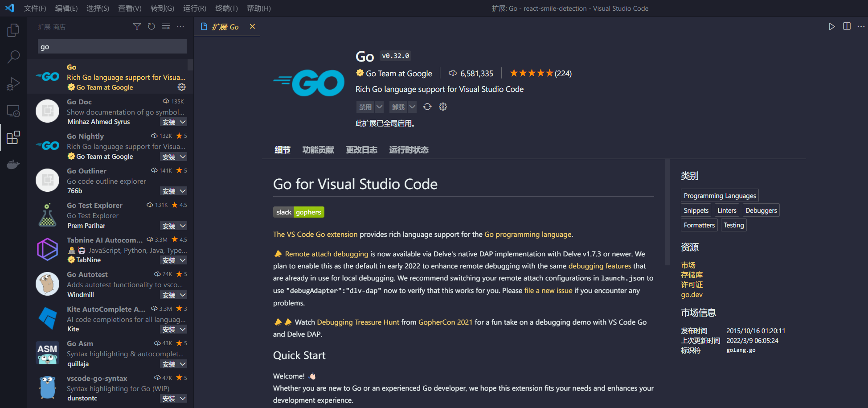The height and width of the screenshot is (408, 868).
Task: Click the Programming Languages category tag
Action: pos(720,196)
